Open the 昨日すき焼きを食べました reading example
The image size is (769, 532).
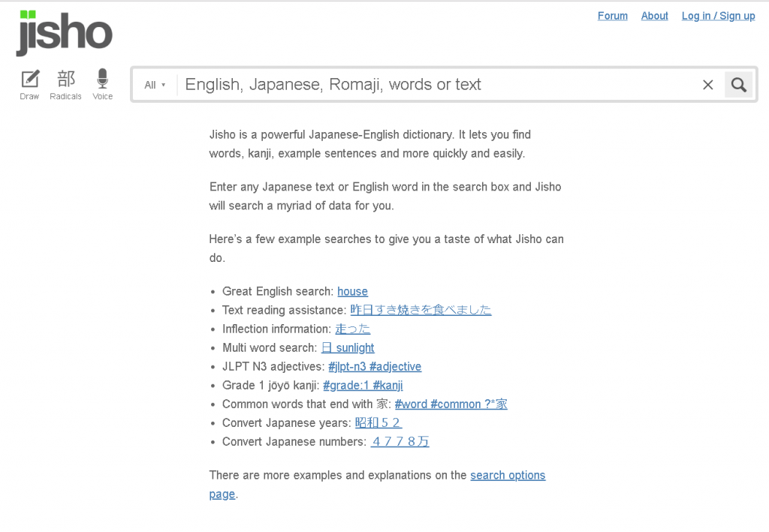coord(421,310)
